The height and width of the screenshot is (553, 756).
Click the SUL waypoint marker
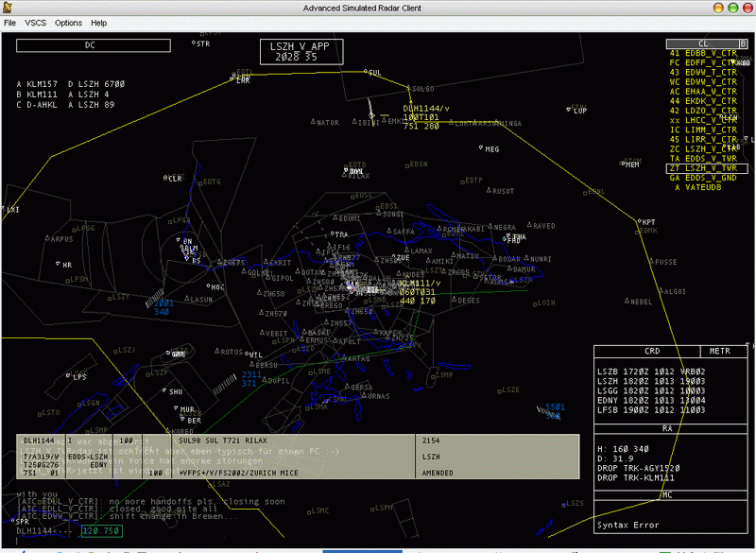point(363,73)
